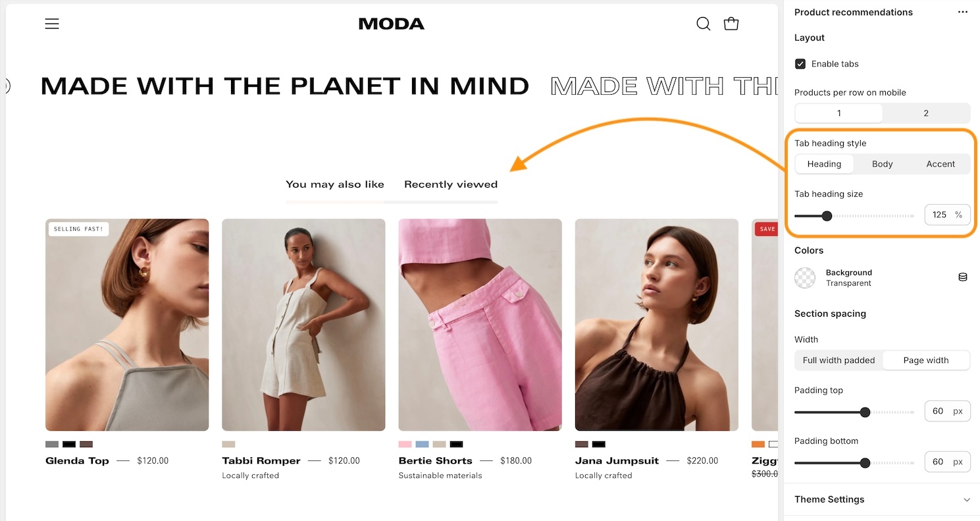This screenshot has height=521, width=980.
Task: Click the dynamic source database icon beside Background
Action: pos(962,277)
